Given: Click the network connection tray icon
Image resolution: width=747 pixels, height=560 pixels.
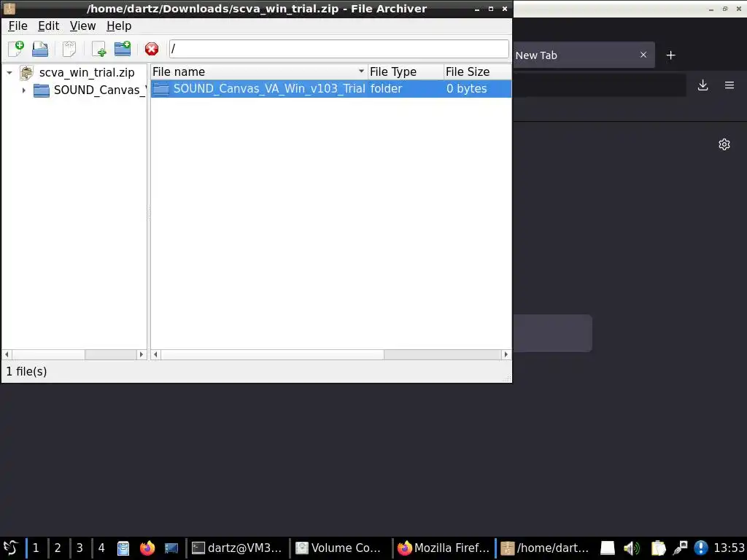Looking at the screenshot, I should point(680,548).
